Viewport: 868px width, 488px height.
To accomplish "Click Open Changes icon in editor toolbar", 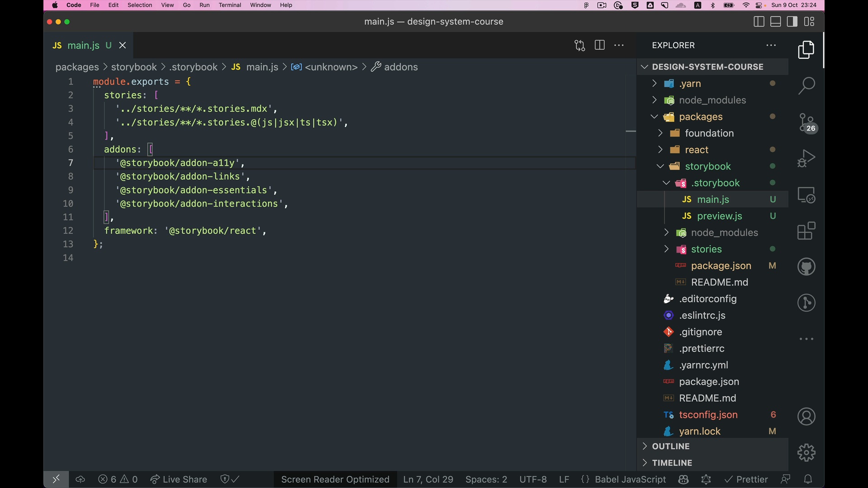I will click(x=580, y=45).
